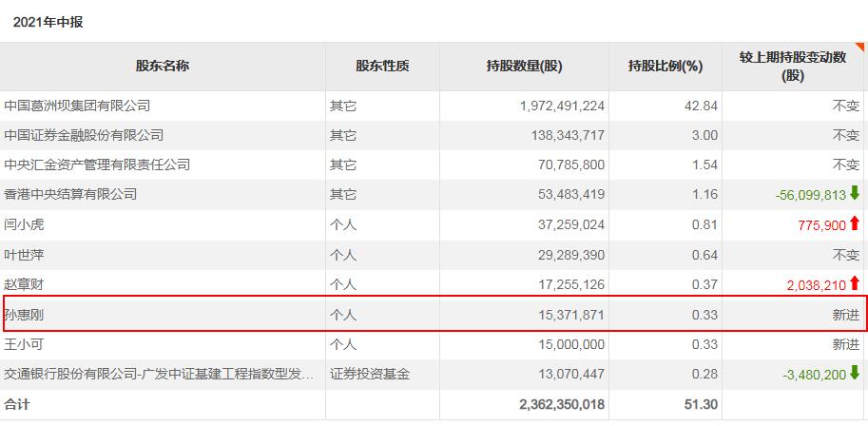868x426 pixels.
Task: Select 中央汇金资产管理有限责任公司 shareholder name
Action: [97, 165]
